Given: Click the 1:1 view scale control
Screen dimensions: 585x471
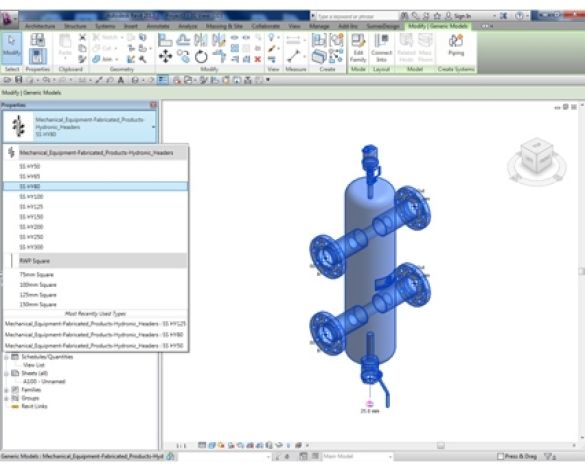Looking at the screenshot, I should (x=181, y=445).
